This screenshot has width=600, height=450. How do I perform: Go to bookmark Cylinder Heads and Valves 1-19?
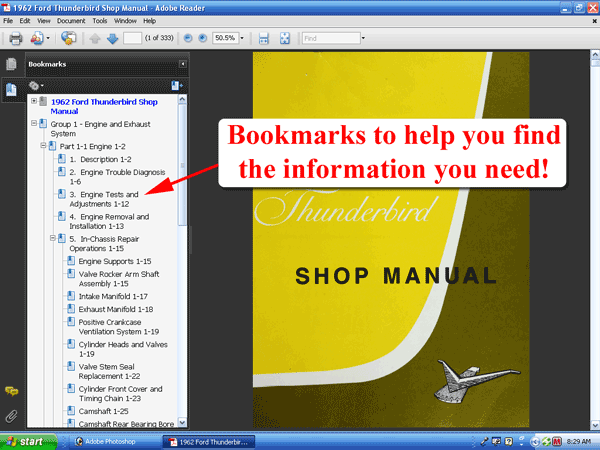click(123, 349)
